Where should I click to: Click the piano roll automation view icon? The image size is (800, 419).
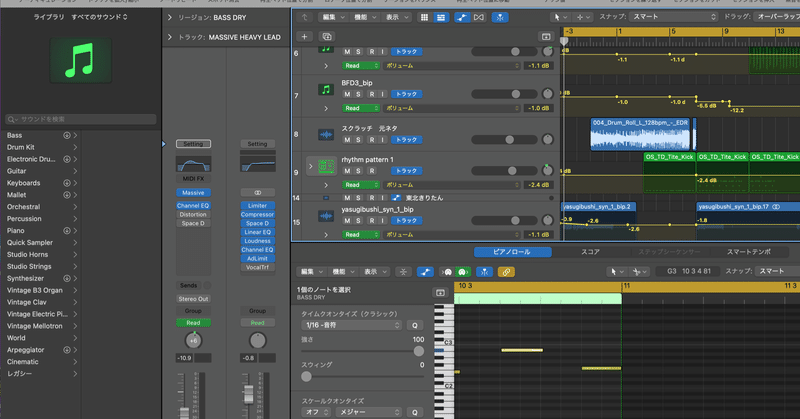(x=425, y=272)
